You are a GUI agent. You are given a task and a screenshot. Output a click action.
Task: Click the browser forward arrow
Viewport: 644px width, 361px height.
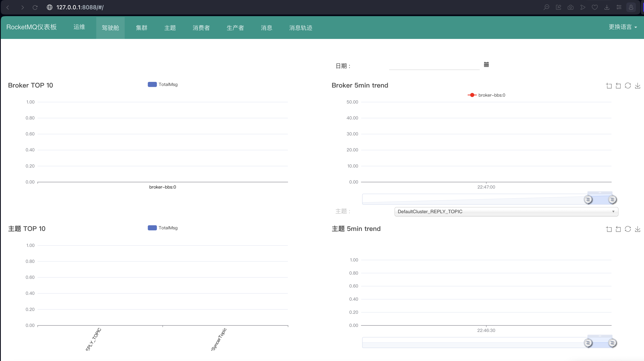(x=22, y=7)
